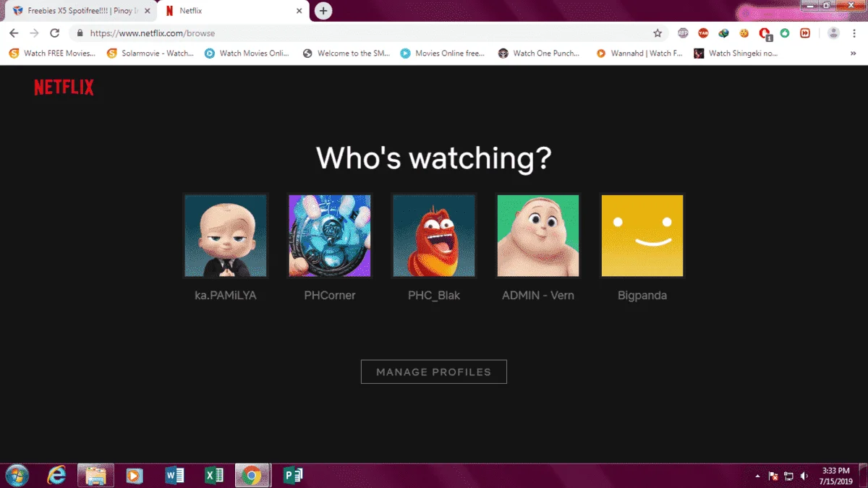Close the Freebies X5 Spotifree tab

[147, 11]
